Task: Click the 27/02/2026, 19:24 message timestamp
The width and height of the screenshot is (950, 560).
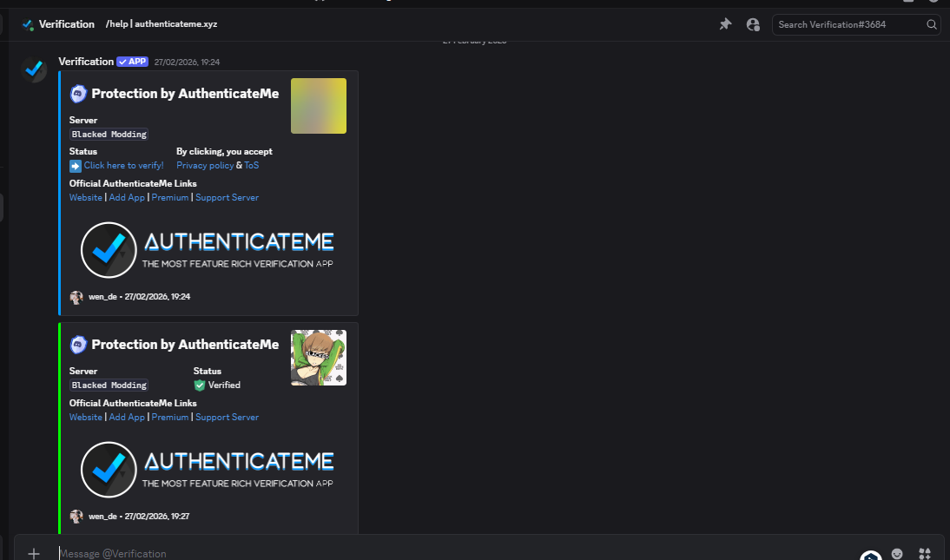Action: pyautogui.click(x=187, y=62)
